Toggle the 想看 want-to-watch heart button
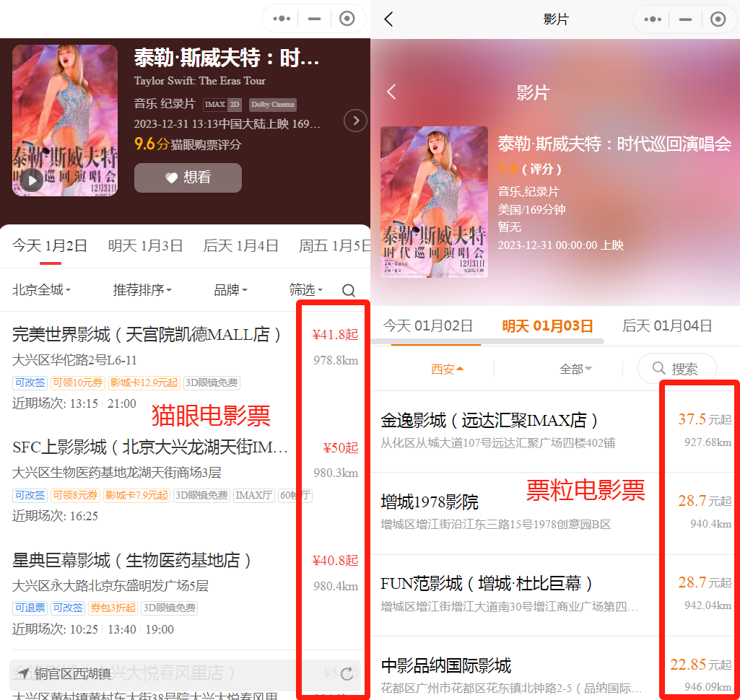 point(188,178)
